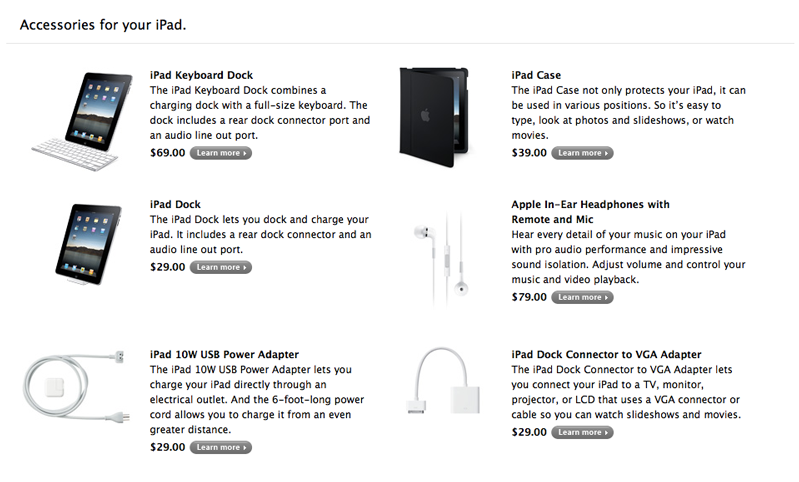This screenshot has width=799, height=482.
Task: Select the iPad Dock product image
Action: (x=89, y=244)
